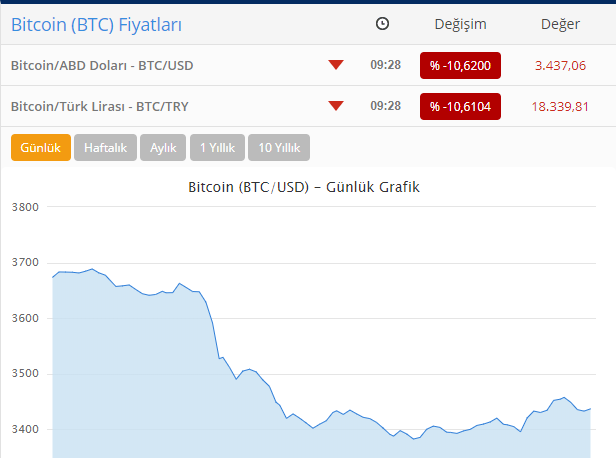This screenshot has width=616, height=458.
Task: Click the 3700 y-axis label
Action: click(x=25, y=262)
